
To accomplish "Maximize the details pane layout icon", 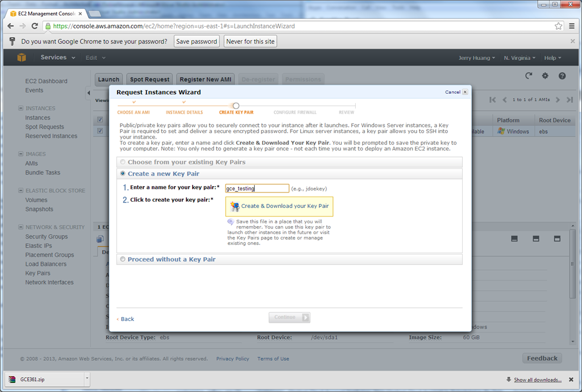I will [557, 239].
